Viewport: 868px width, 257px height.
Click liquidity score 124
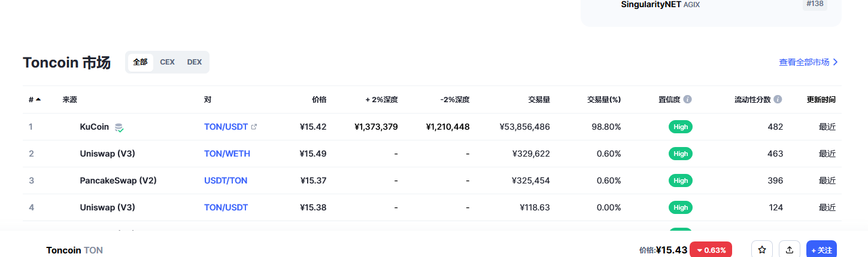click(776, 207)
